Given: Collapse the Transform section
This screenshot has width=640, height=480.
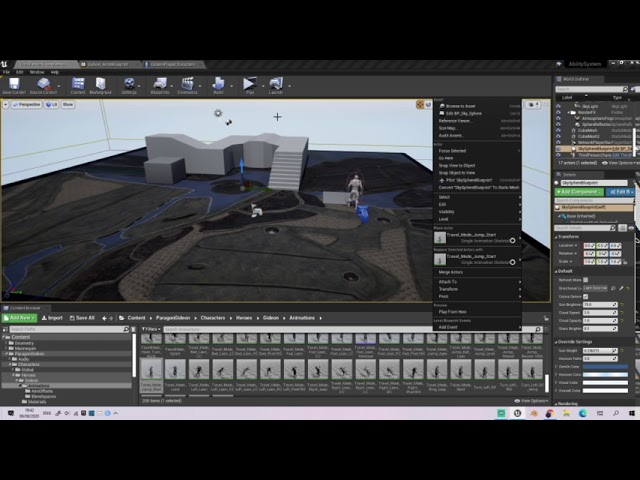Looking at the screenshot, I should (556, 237).
